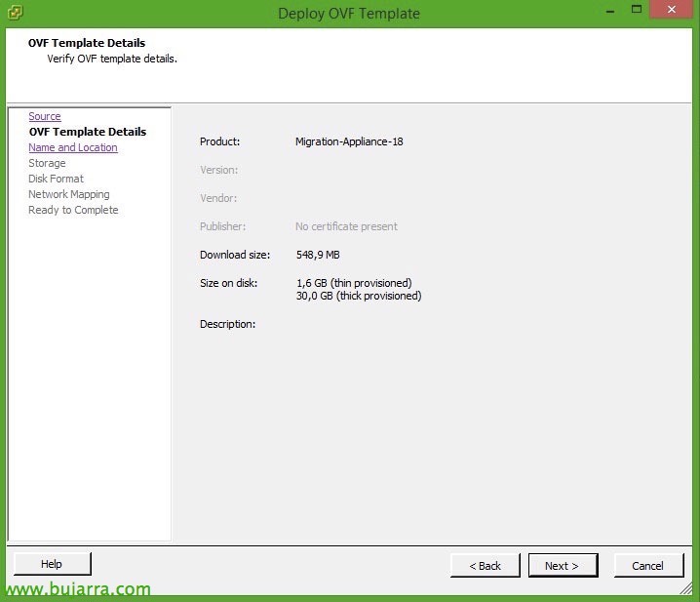Cancel the OVF deployment wizard

pos(648,565)
